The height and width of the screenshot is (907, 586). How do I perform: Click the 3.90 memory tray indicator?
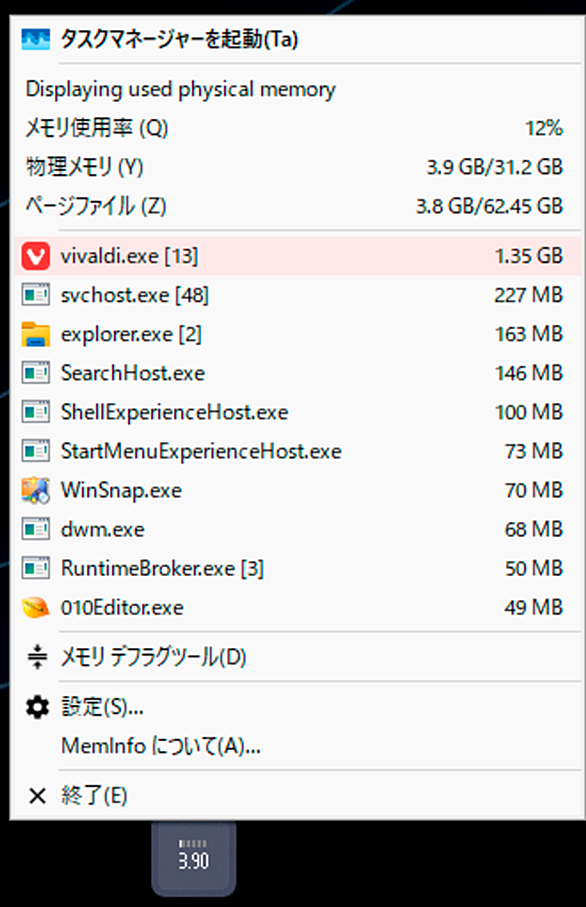pyautogui.click(x=194, y=858)
